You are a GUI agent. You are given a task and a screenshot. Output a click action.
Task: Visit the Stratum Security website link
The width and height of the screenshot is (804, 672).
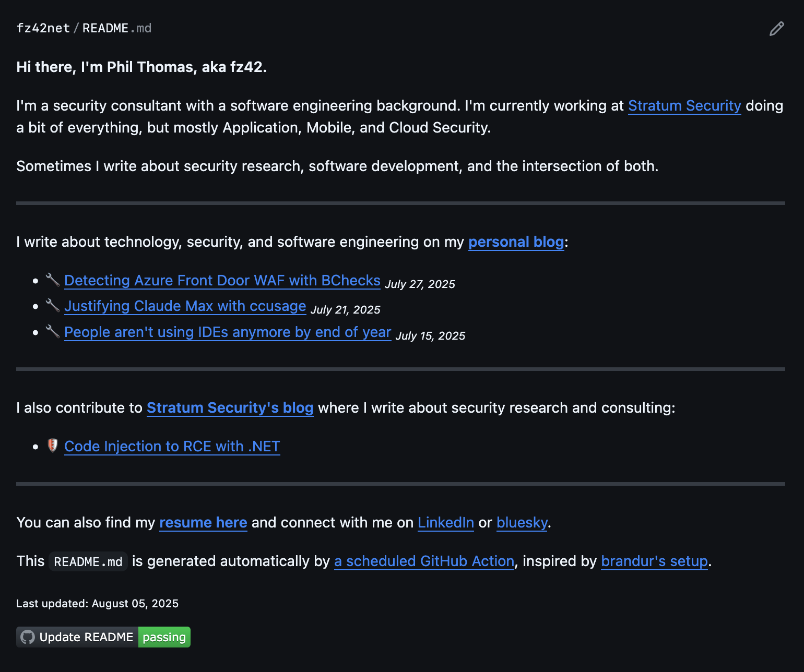point(684,106)
